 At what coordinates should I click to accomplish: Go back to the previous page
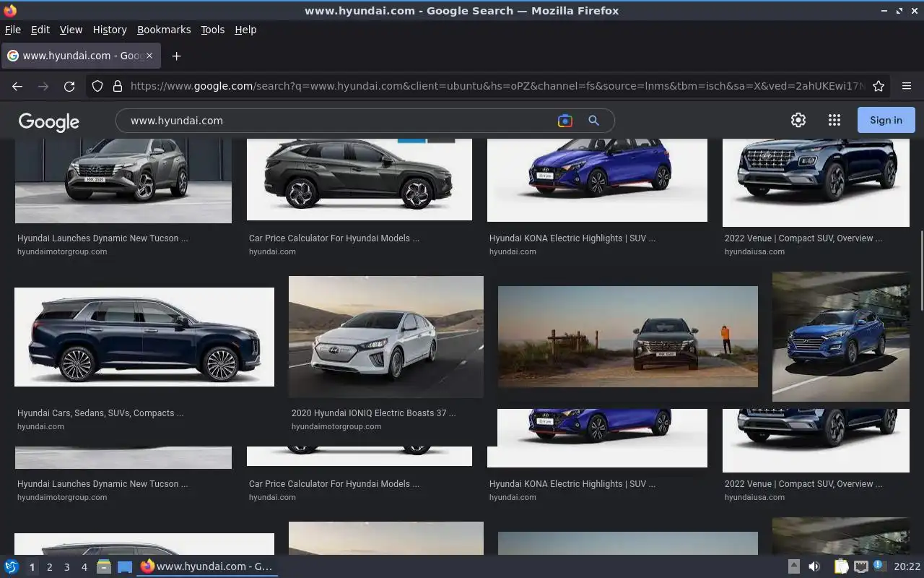click(17, 86)
